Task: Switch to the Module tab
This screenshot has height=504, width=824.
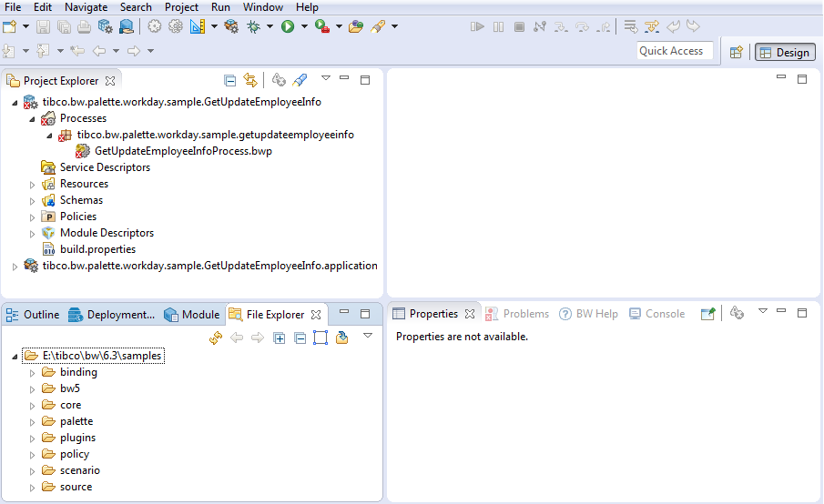Action: pyautogui.click(x=192, y=315)
